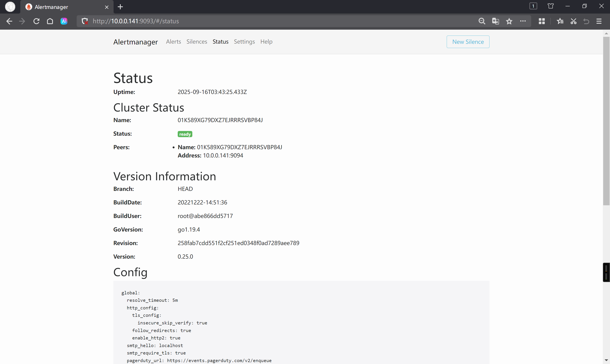Click the page vertical scrollbar thumb
The height and width of the screenshot is (364, 610).
606,121
